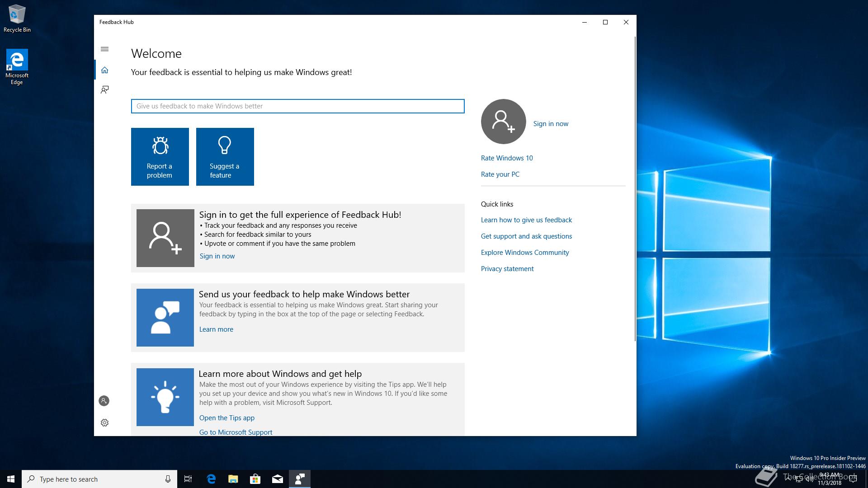Open Feedback Hub settings gear
Viewport: 868px width, 488px height.
(x=104, y=423)
